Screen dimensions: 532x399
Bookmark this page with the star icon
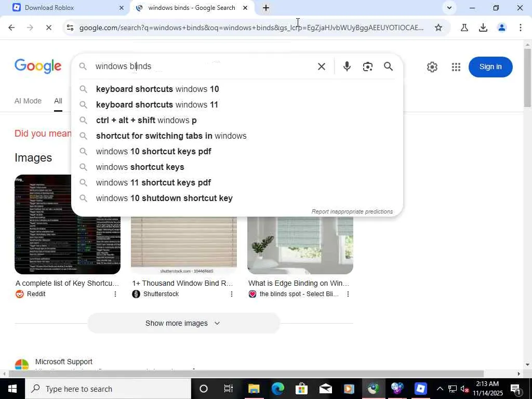pyautogui.click(x=438, y=28)
